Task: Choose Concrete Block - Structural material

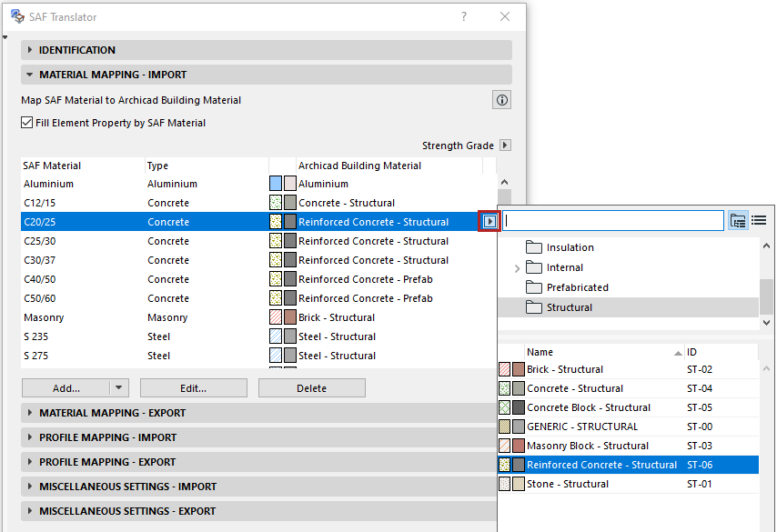Action: (x=629, y=407)
